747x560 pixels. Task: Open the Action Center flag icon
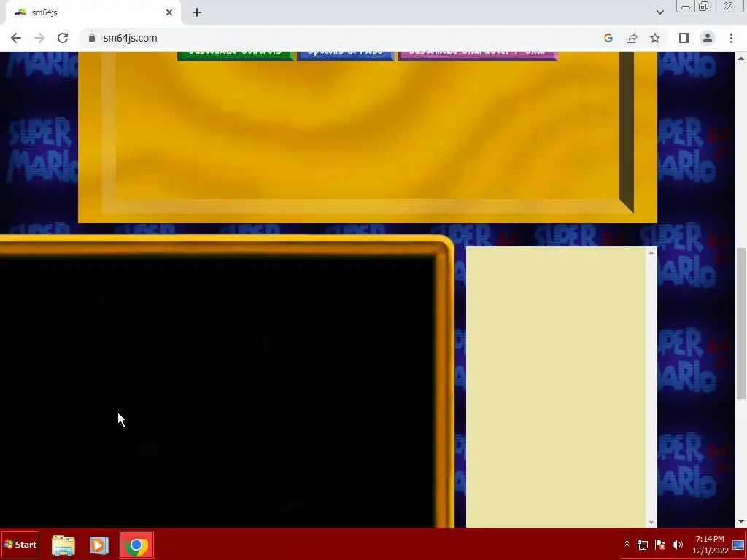point(660,544)
